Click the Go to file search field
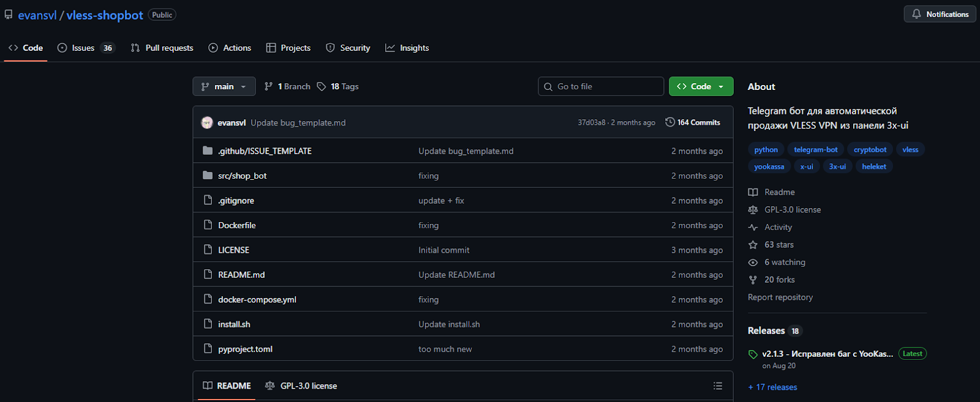This screenshot has width=980, height=402. tap(606, 86)
